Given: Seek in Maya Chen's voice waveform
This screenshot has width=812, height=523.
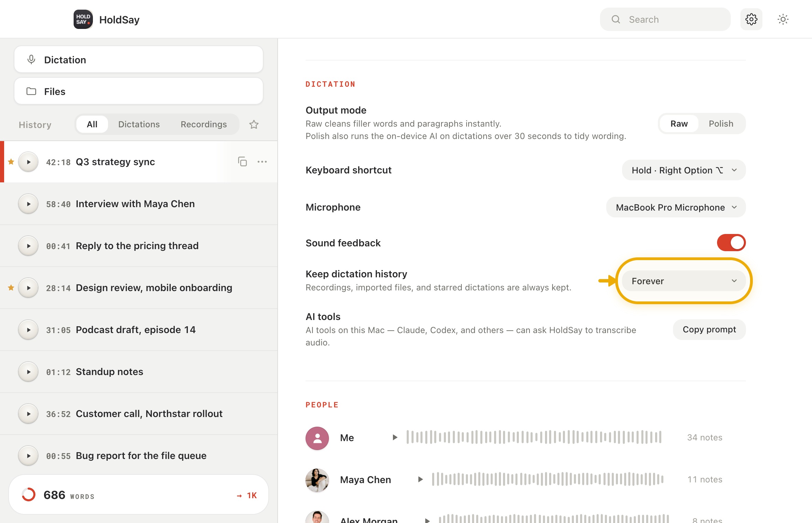Looking at the screenshot, I should (547, 479).
